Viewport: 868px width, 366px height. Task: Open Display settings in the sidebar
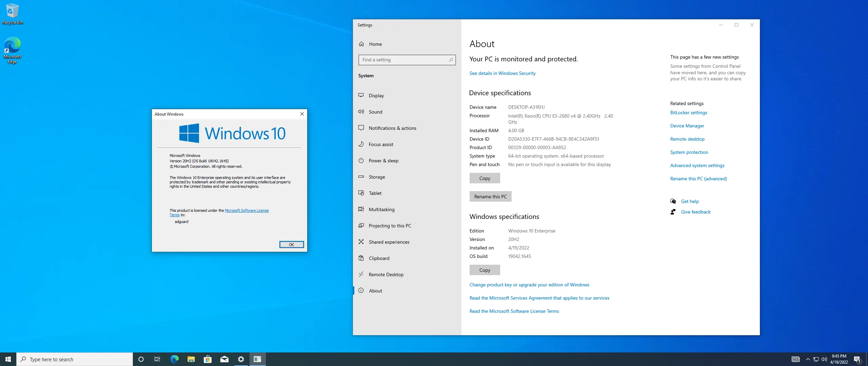click(x=376, y=96)
